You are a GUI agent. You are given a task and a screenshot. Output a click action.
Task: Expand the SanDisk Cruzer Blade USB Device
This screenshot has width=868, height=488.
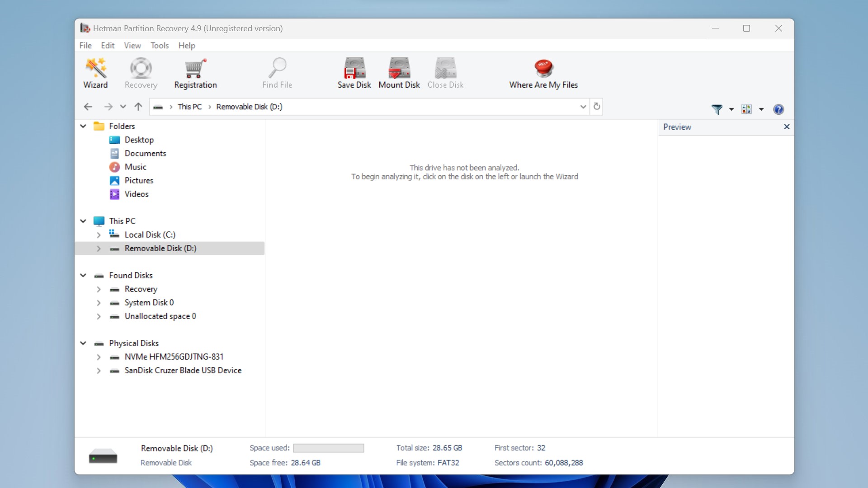tap(98, 371)
